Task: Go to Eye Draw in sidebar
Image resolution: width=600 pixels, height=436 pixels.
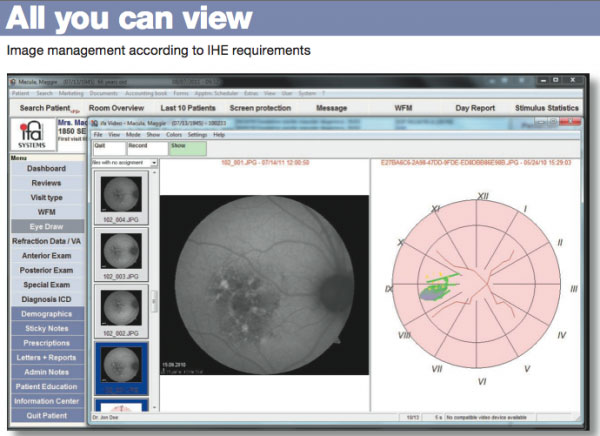Action: (46, 227)
